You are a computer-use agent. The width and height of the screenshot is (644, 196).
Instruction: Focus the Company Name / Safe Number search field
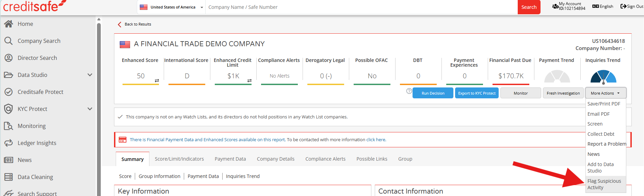click(361, 7)
